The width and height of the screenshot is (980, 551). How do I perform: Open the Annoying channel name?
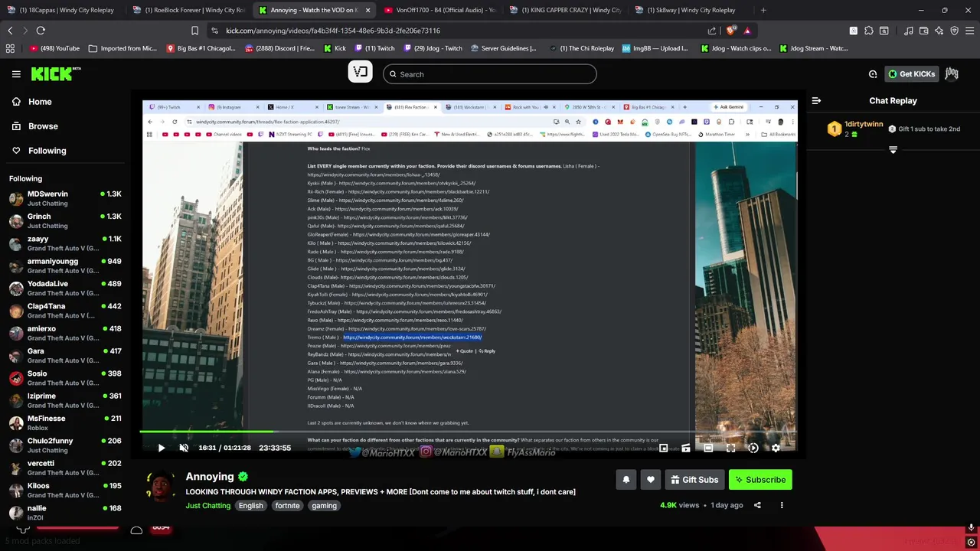click(x=210, y=477)
